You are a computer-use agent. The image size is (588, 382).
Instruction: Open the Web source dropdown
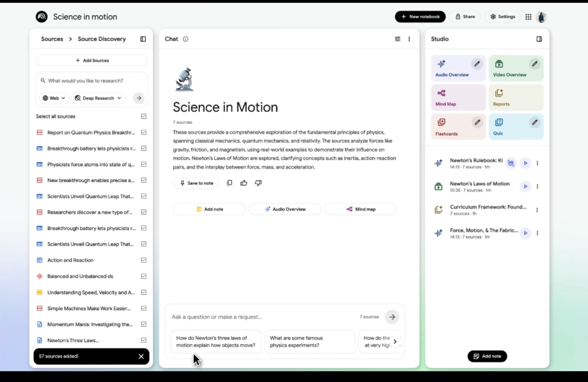click(54, 98)
